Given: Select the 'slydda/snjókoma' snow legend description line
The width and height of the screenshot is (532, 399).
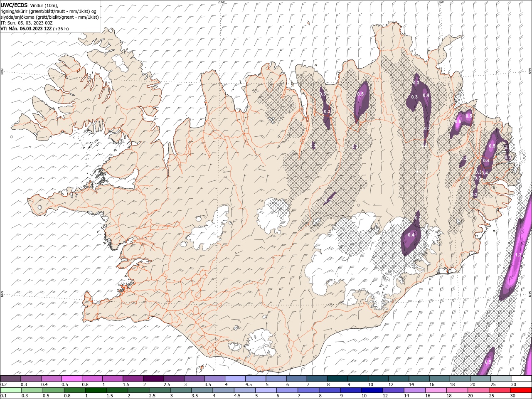Looking at the screenshot, I should (x=50, y=17).
